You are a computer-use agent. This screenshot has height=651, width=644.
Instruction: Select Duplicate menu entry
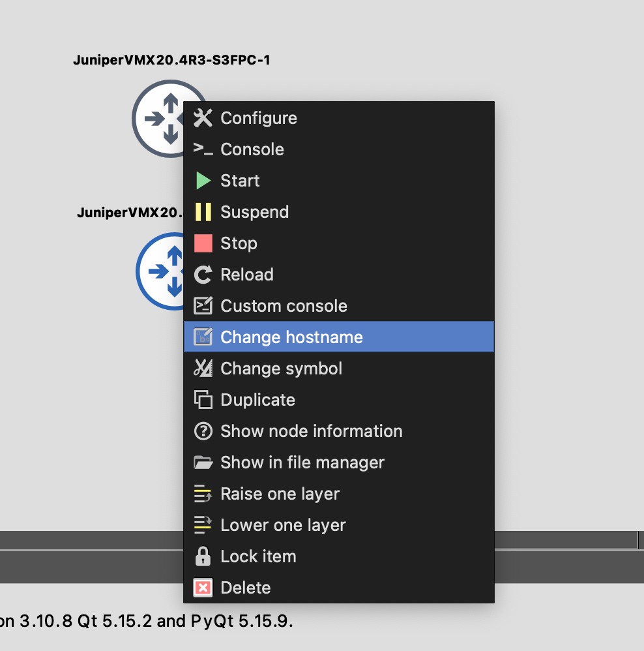pyautogui.click(x=339, y=399)
